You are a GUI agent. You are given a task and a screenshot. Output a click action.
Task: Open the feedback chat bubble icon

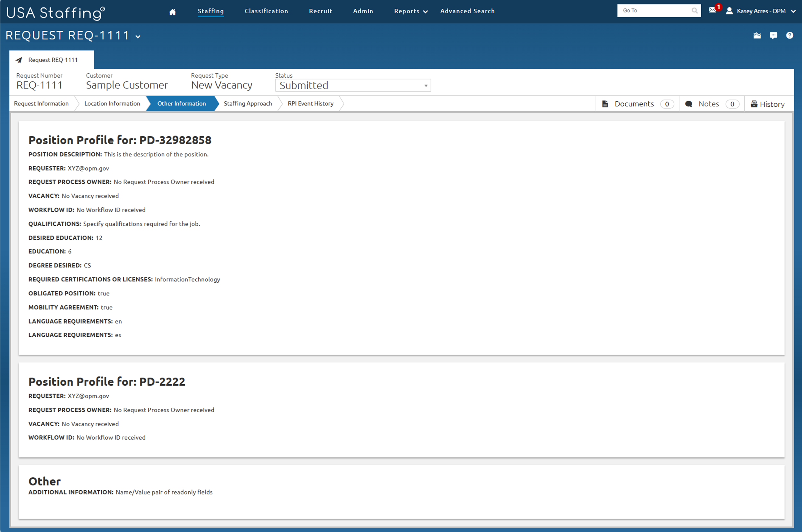coord(773,35)
